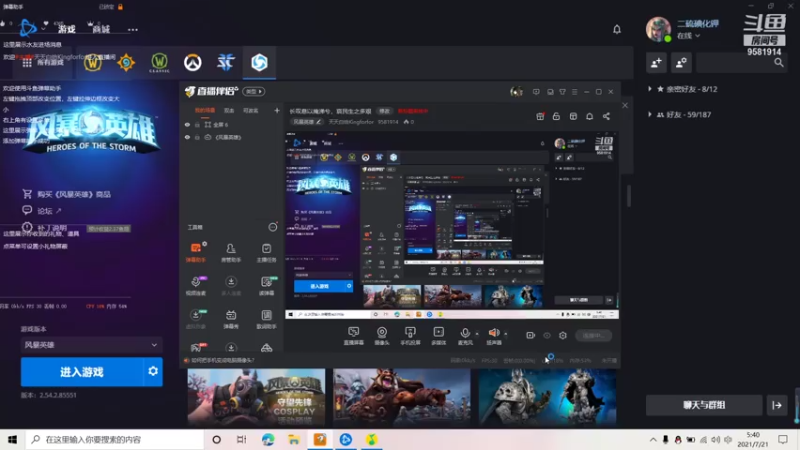Select the Hearthstone game icon
Viewport: 800px width, 450px height.
click(126, 62)
